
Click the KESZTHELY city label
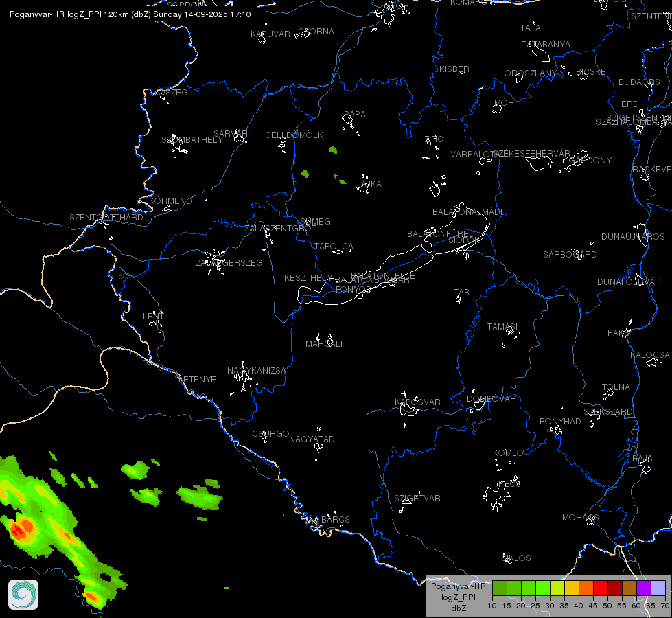point(308,278)
